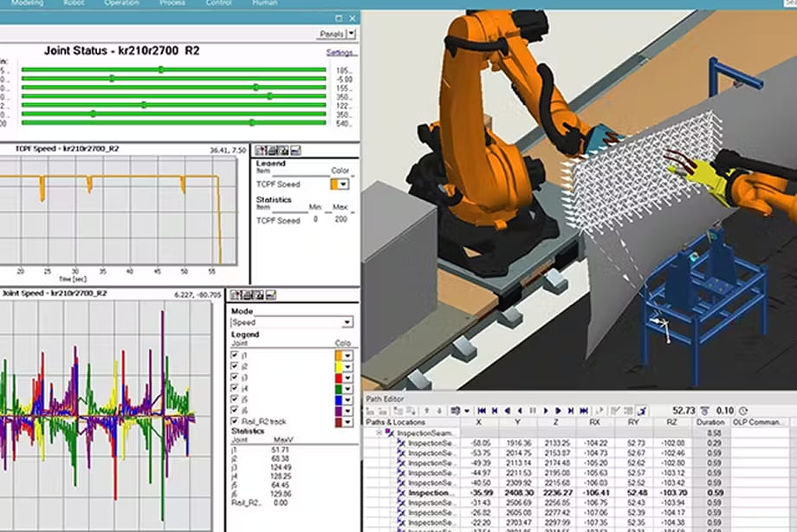Click the Panels button
This screenshot has height=532, width=797.
click(x=332, y=34)
